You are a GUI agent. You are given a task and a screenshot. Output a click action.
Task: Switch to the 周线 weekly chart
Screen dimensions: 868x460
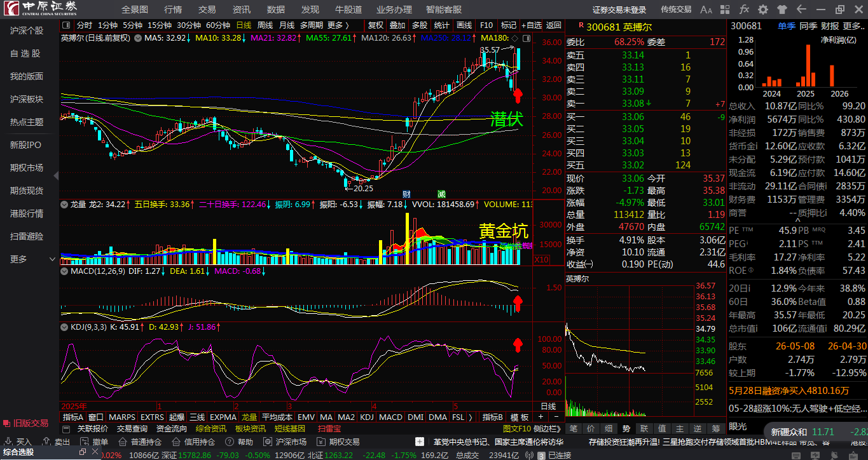pos(265,25)
